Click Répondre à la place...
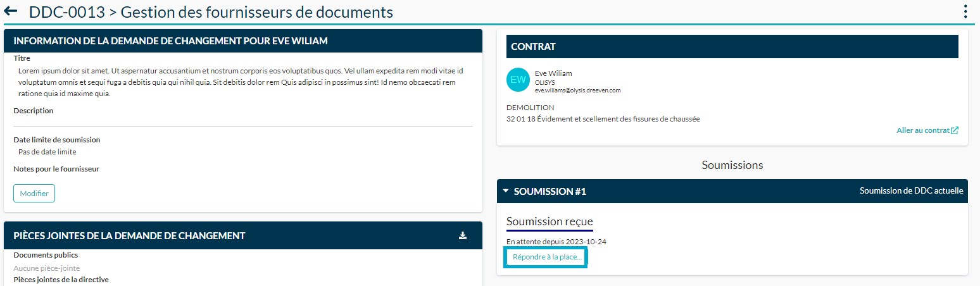Viewport: 980px width, 286px height. pyautogui.click(x=546, y=258)
